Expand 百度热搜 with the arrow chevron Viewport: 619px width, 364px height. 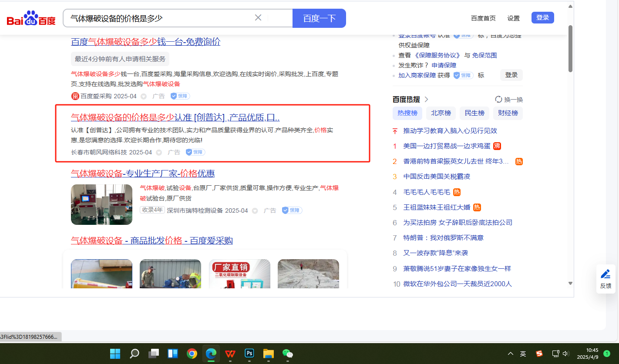[427, 99]
